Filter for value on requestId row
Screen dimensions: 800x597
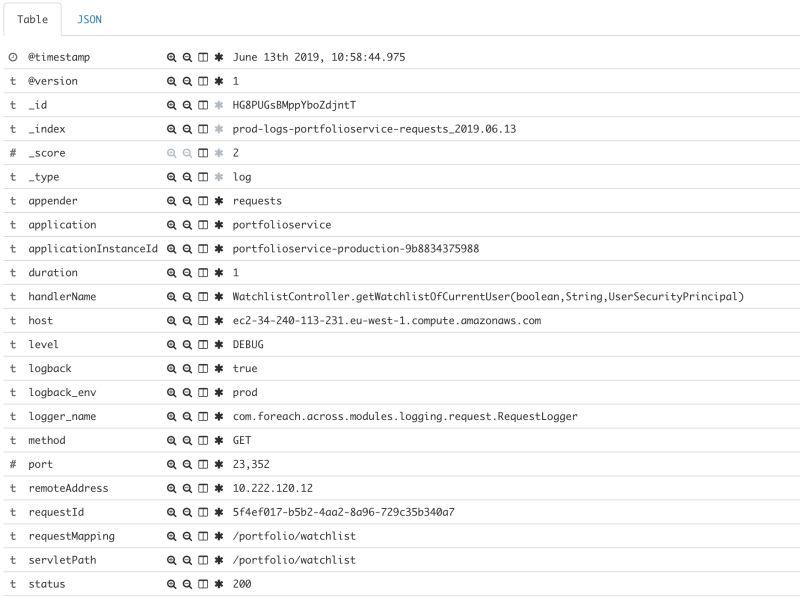(x=171, y=512)
